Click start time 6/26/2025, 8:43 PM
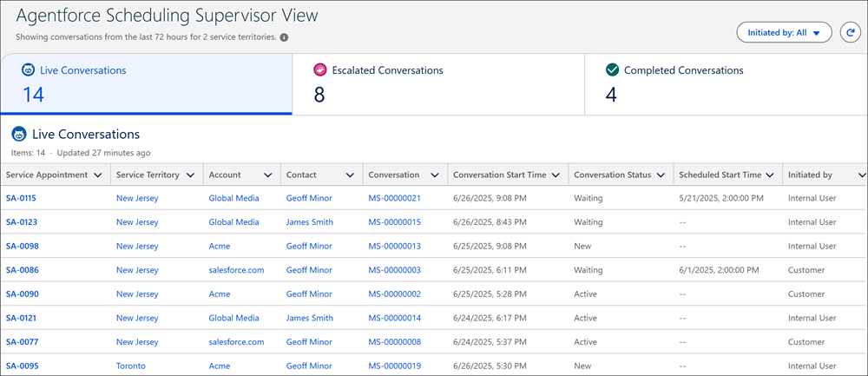 click(x=488, y=222)
